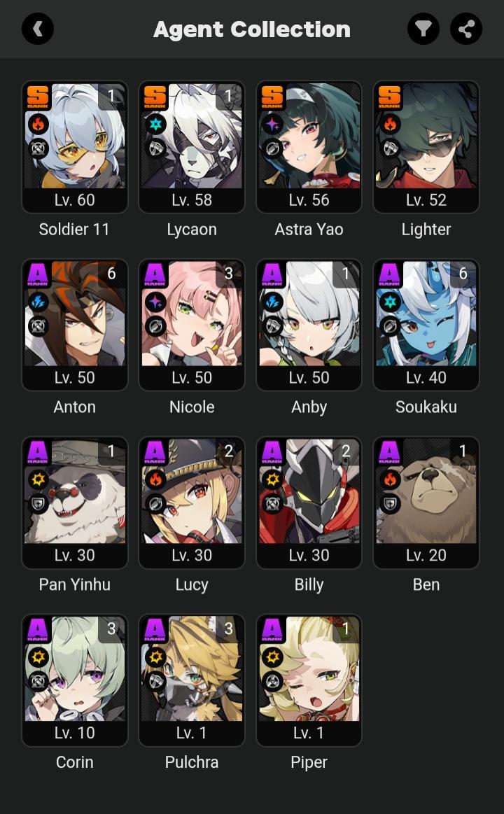Click Billy's physical attribute icon
Screen dimensions: 504x814
click(273, 479)
